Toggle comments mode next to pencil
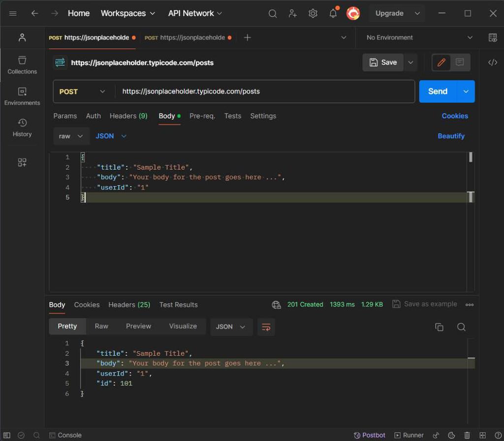Screen dimensions: 504x441 click(460, 63)
